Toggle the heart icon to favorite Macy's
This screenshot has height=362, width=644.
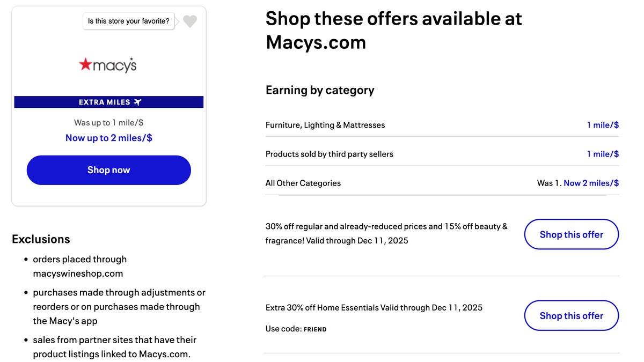189,21
